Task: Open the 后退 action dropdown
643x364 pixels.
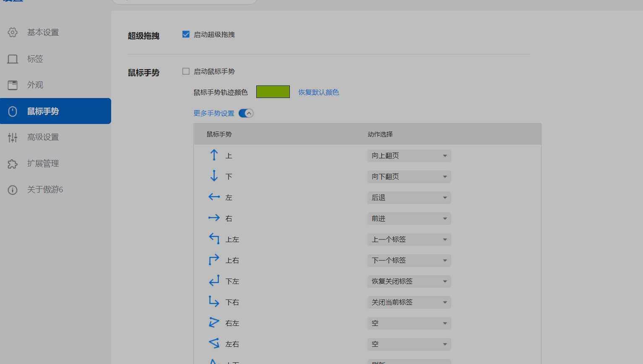Action: click(409, 198)
